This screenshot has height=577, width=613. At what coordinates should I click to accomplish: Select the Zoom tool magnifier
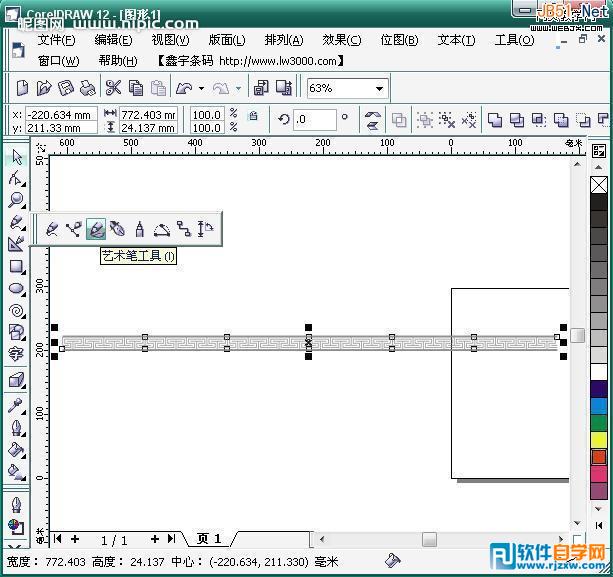coord(16,200)
